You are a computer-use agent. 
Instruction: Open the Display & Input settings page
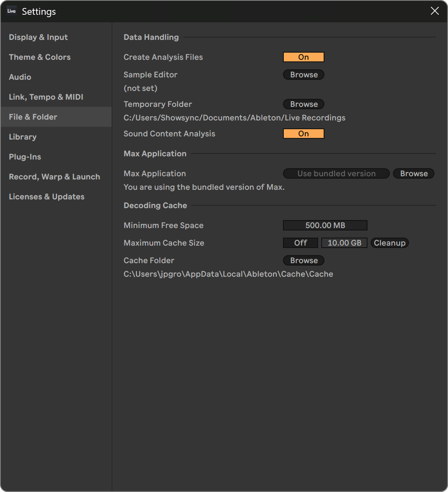[38, 37]
